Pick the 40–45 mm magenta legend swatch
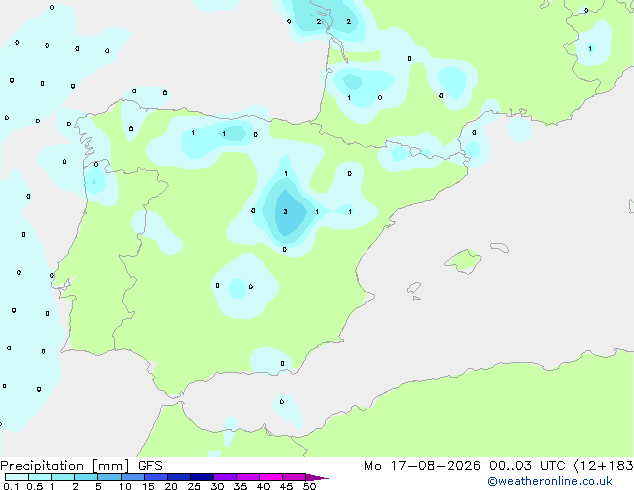Screen dimensions: 634x490 pos(271,477)
